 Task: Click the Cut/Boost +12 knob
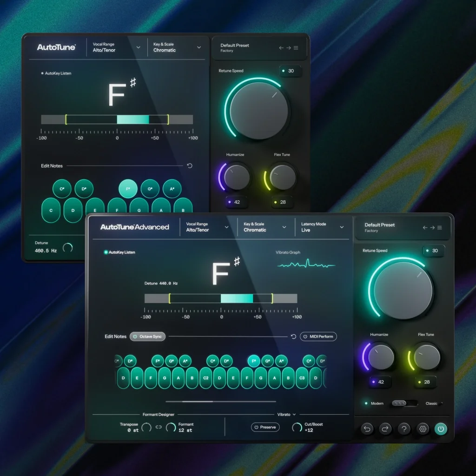point(297,427)
